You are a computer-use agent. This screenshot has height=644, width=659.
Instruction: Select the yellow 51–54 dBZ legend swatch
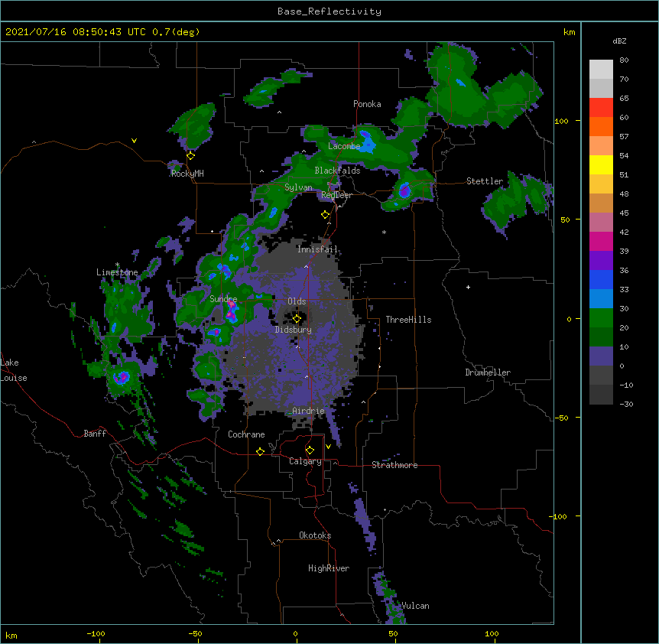click(601, 164)
